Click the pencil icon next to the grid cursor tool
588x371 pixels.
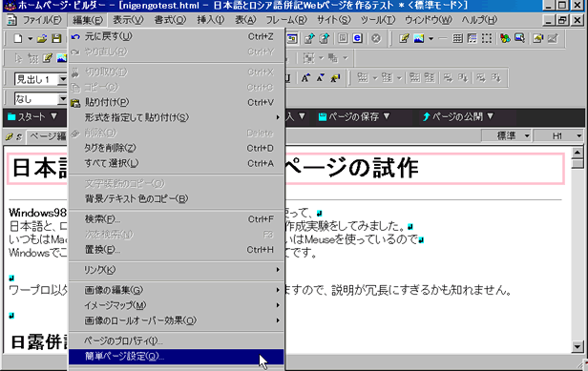(48, 58)
